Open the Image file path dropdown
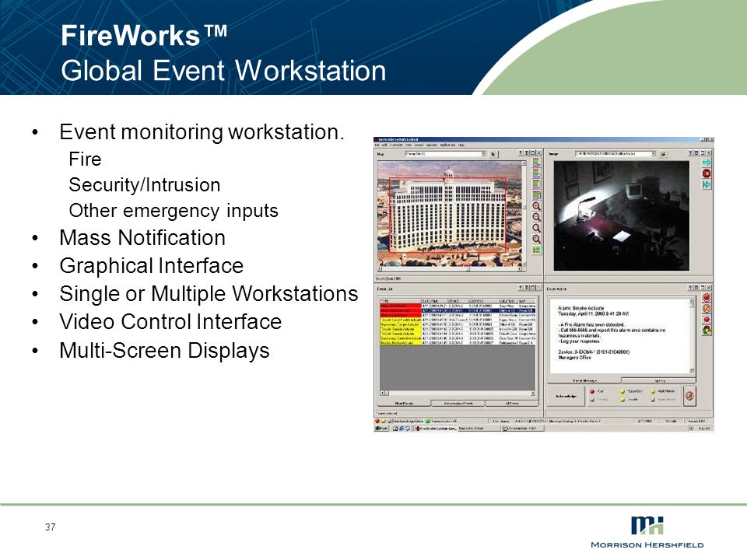Screen dimensions: 747x560 (x=615, y=154)
